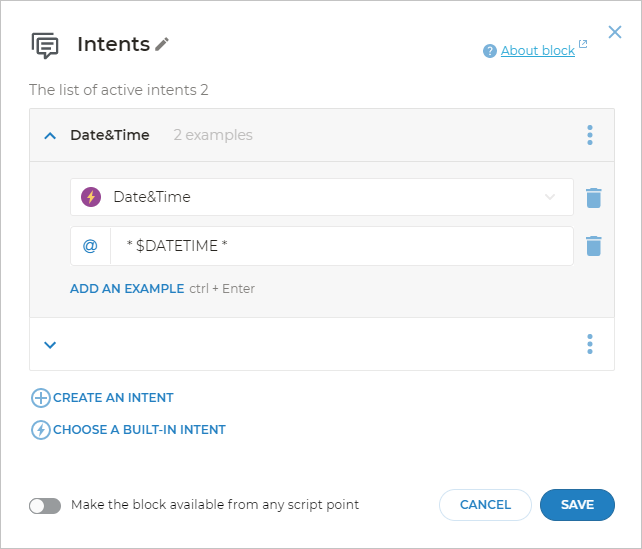642x549 pixels.
Task: Delete the Date&Time built-in intent row
Action: (x=594, y=197)
